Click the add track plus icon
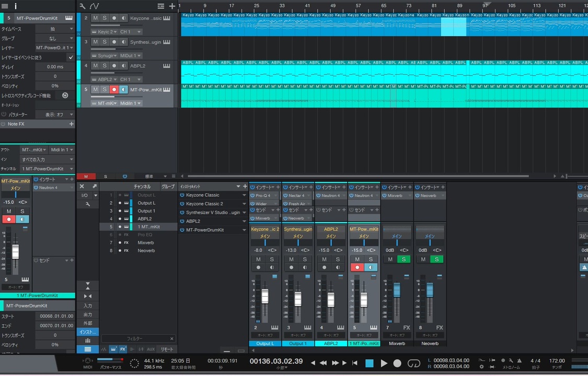 (x=172, y=6)
